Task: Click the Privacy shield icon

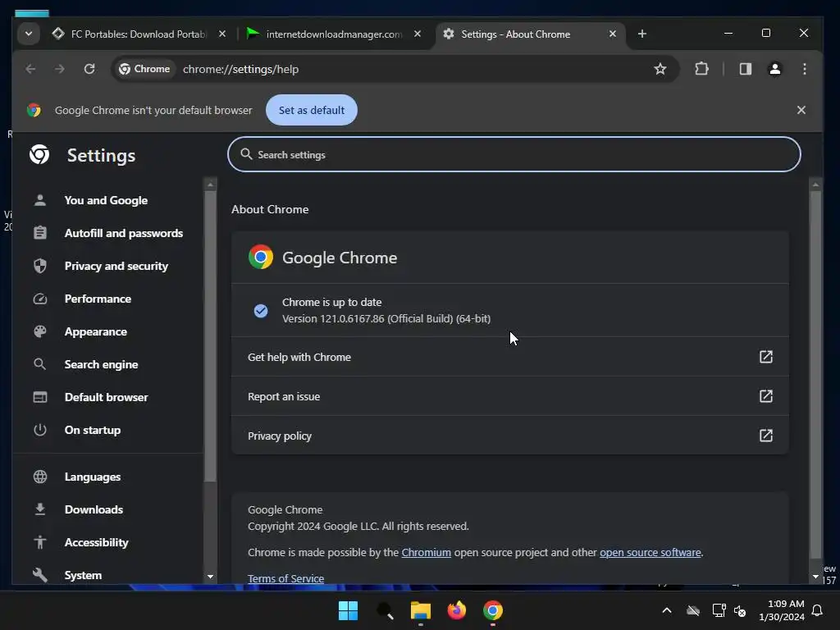Action: click(40, 266)
